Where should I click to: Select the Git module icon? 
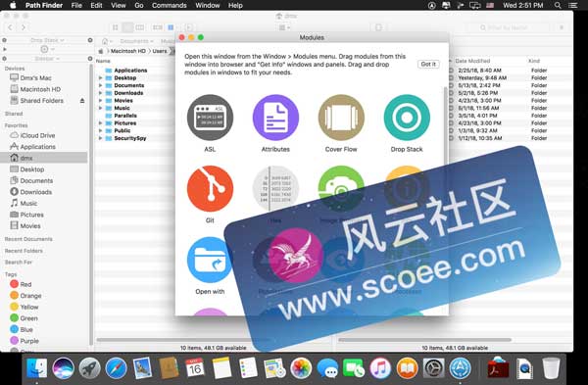tap(210, 188)
